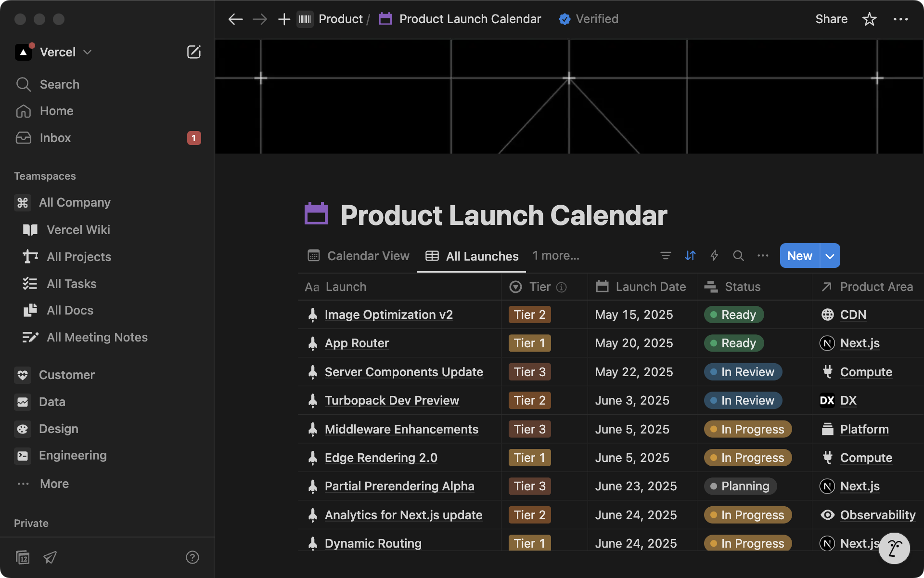The height and width of the screenshot is (578, 924).
Task: Click the Tier column info icon
Action: tap(561, 288)
